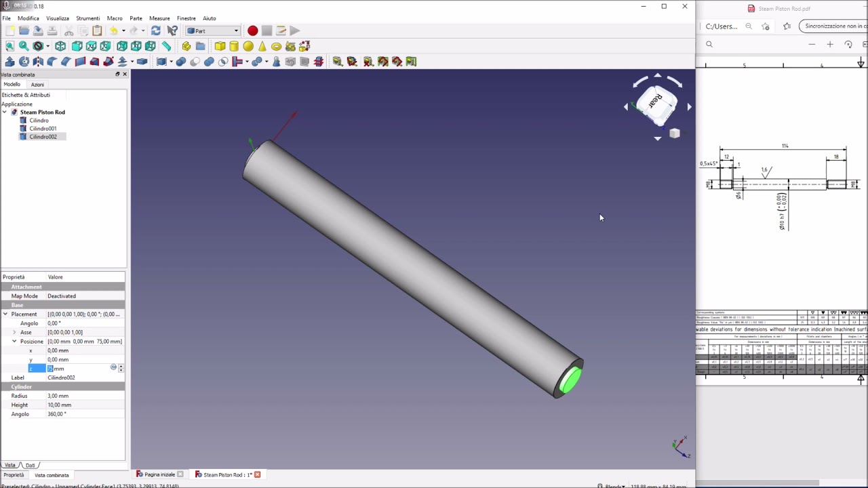Open the Undo history dropdown arrow
Screen dimensions: 868x488
pyautogui.click(x=123, y=30)
